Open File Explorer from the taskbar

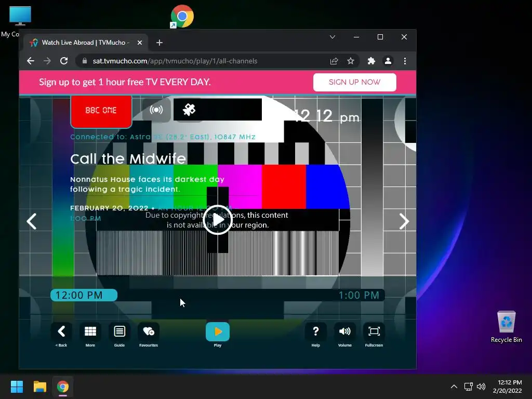click(39, 387)
